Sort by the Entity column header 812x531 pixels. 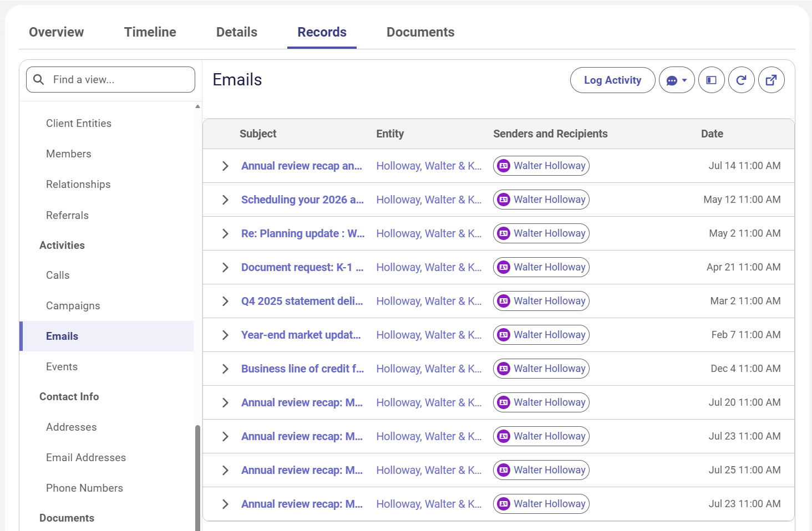(x=390, y=134)
